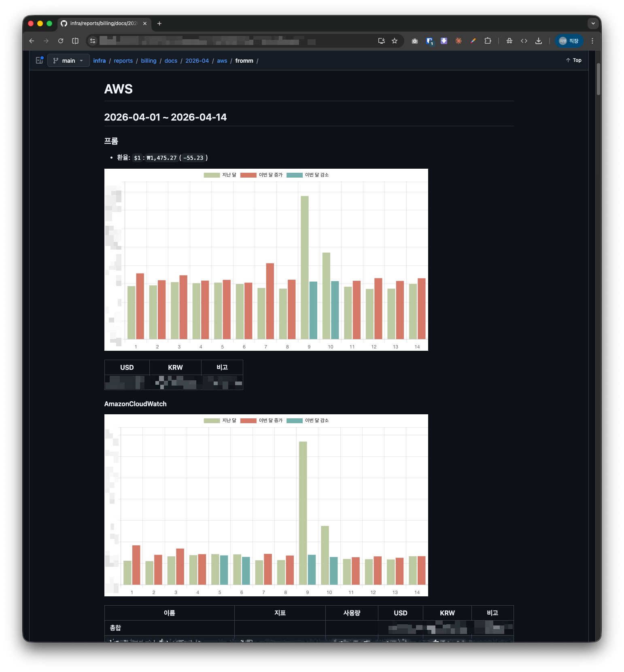Toggle '이번 달 증가' legend in first chart
This screenshot has width=624, height=672.
tap(261, 175)
